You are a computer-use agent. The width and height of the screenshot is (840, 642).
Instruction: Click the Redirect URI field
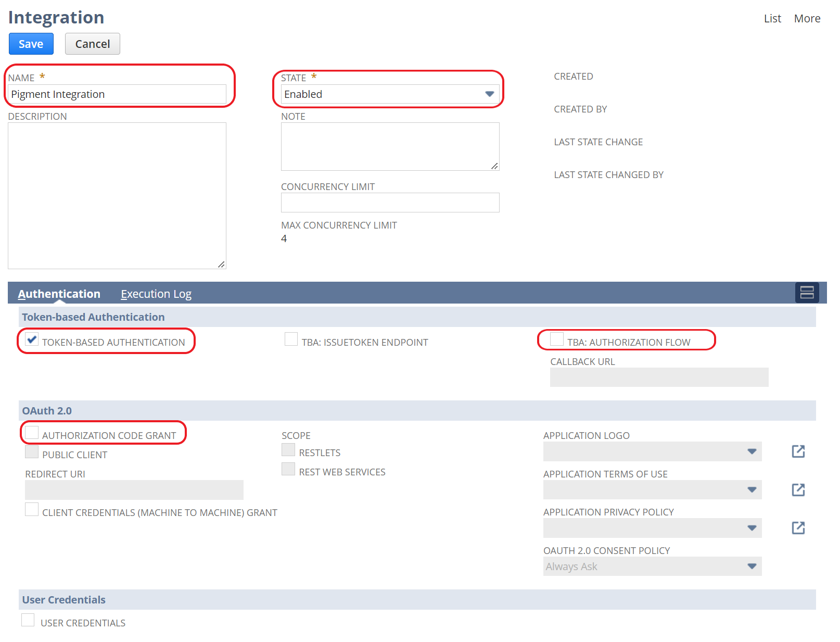[134, 490]
